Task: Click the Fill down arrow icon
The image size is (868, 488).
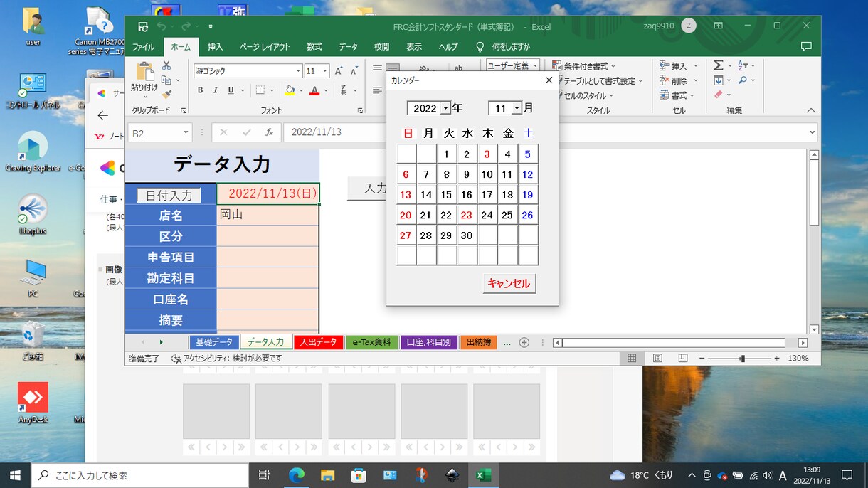Action: pyautogui.click(x=719, y=80)
